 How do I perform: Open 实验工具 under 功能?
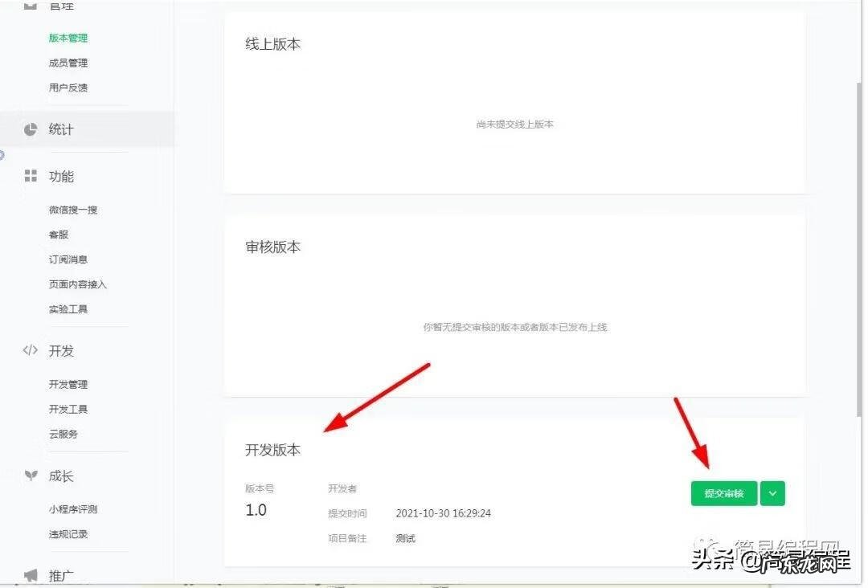[68, 308]
